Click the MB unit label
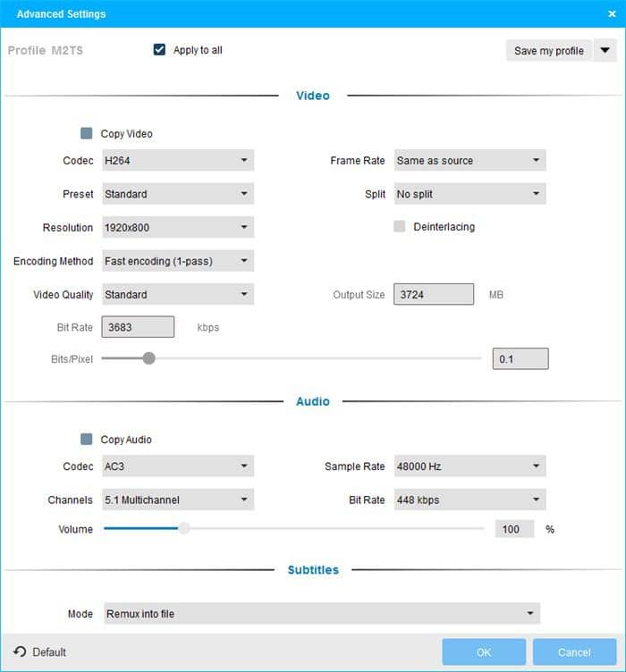Image resolution: width=626 pixels, height=672 pixels. 496,294
